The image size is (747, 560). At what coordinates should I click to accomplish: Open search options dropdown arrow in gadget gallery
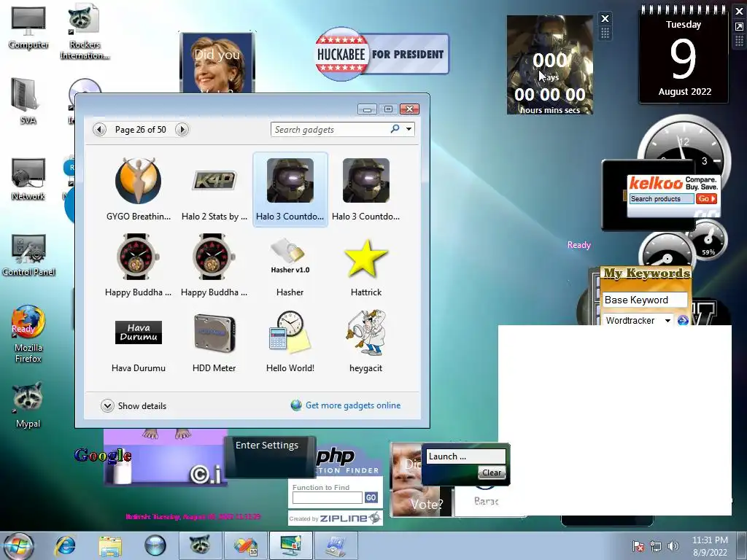tap(409, 129)
